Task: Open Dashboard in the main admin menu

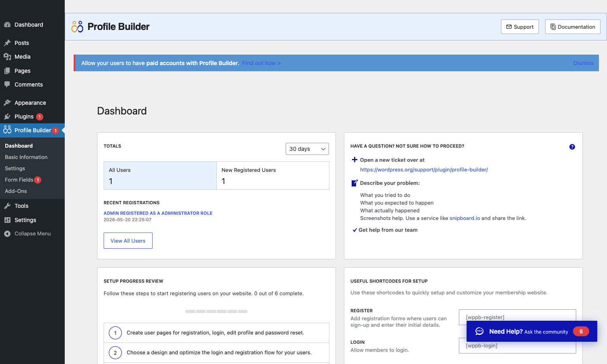Action: [32, 25]
